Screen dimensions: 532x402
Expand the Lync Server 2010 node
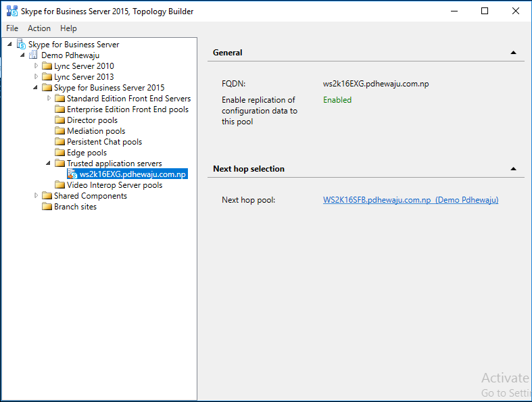click(36, 66)
